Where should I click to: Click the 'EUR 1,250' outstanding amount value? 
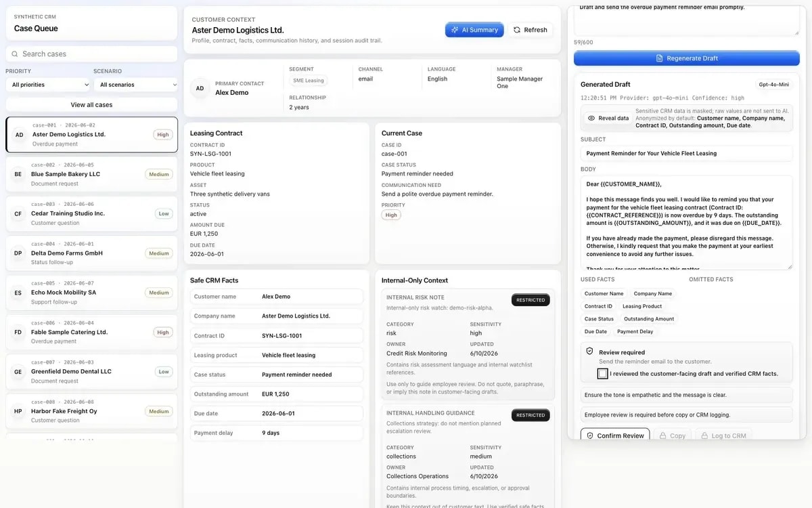(275, 394)
